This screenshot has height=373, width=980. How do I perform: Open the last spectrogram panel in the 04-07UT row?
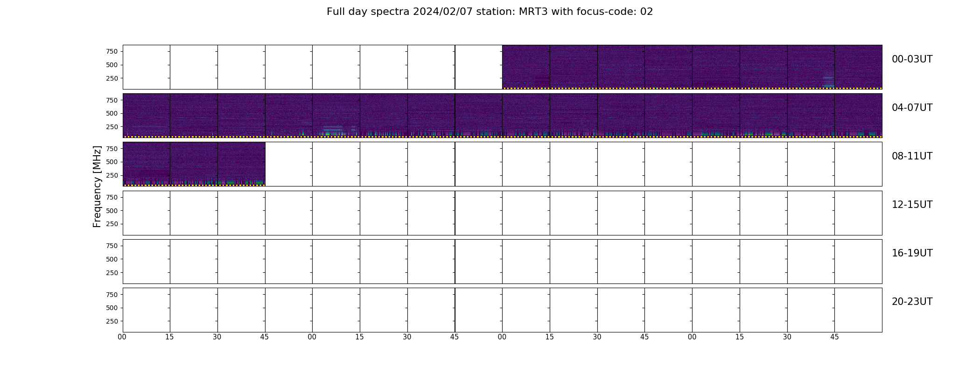point(858,116)
